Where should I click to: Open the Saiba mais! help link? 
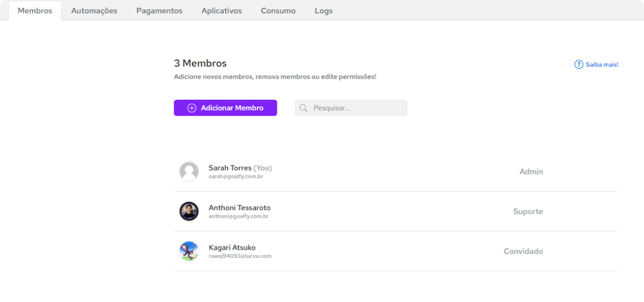[x=596, y=64]
